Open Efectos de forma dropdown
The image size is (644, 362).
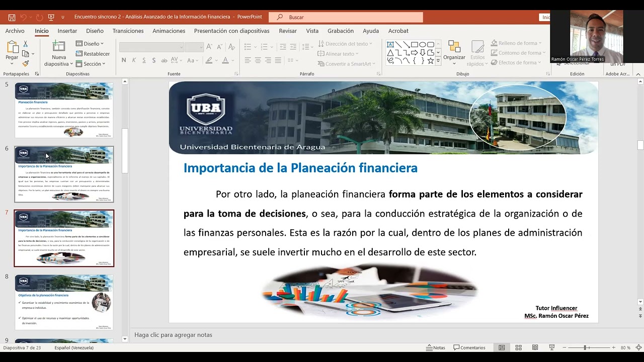[516, 63]
